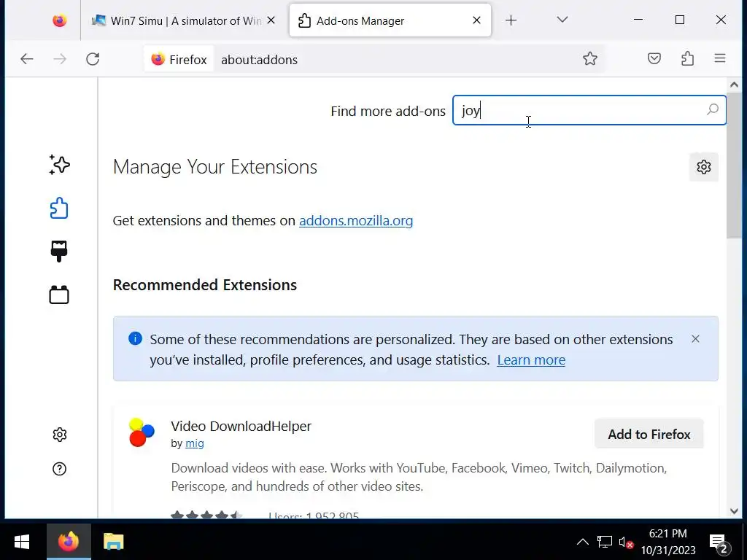The height and width of the screenshot is (560, 747).
Task: Click the Firefox identity badge in address bar
Action: [179, 60]
